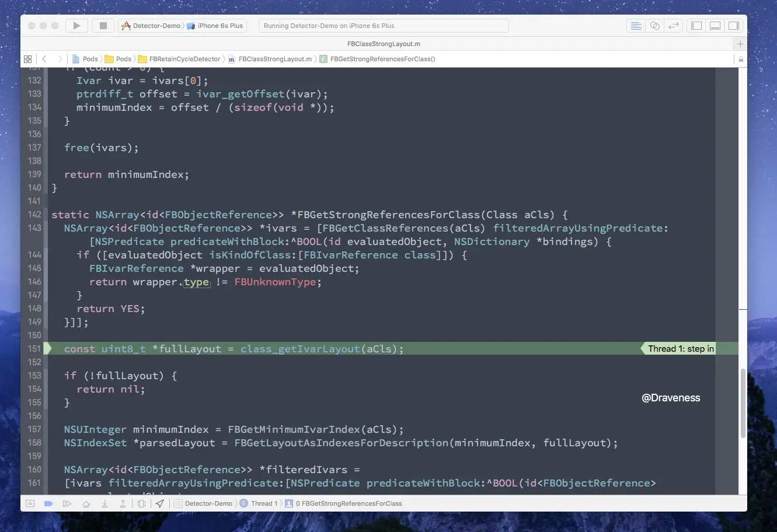Click line number 157 in gutter
Screen dimensions: 777x532
coord(34,429)
